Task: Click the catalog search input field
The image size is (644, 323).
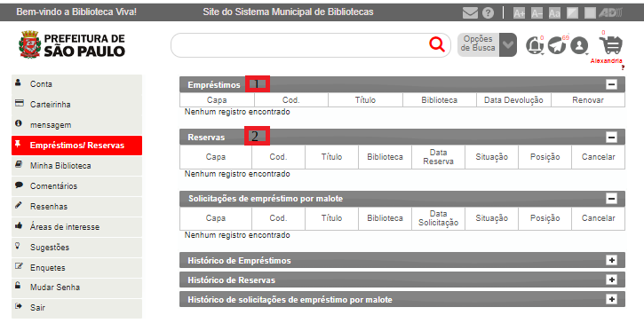Action: click(x=300, y=44)
